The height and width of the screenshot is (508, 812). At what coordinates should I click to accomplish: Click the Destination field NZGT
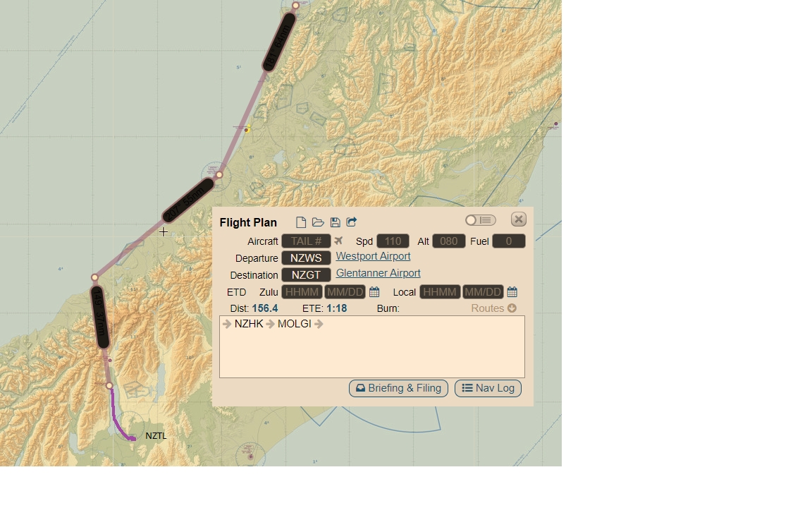point(306,274)
